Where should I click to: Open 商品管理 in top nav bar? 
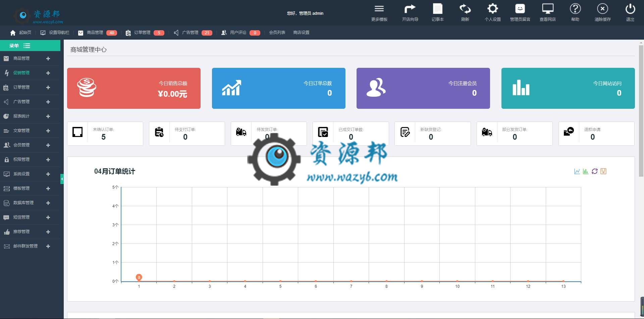coord(95,33)
